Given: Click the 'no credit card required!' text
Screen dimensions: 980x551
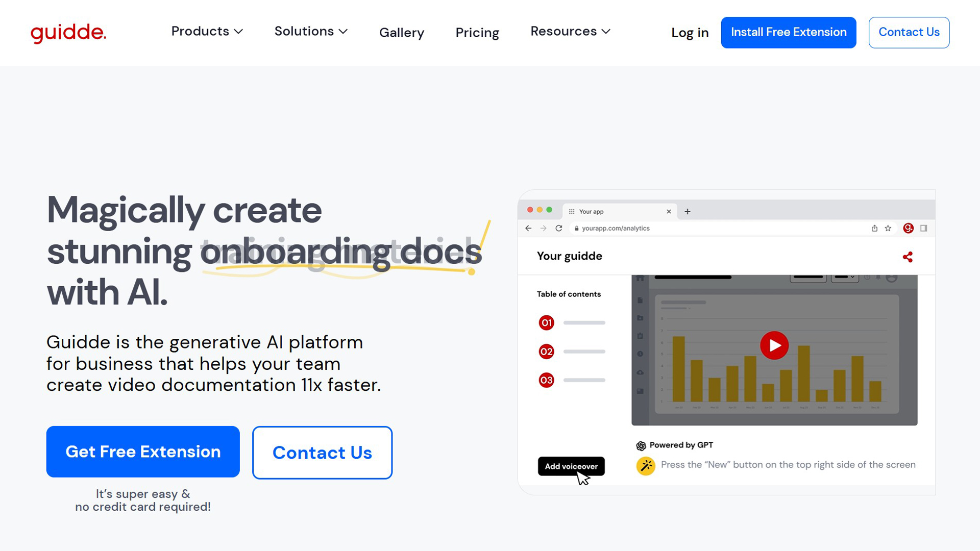Looking at the screenshot, I should [143, 507].
